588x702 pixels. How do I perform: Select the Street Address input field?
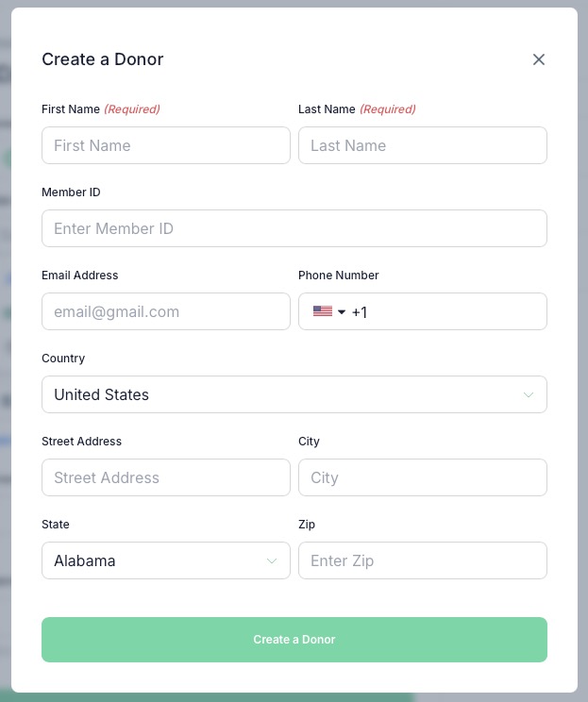coord(166,477)
